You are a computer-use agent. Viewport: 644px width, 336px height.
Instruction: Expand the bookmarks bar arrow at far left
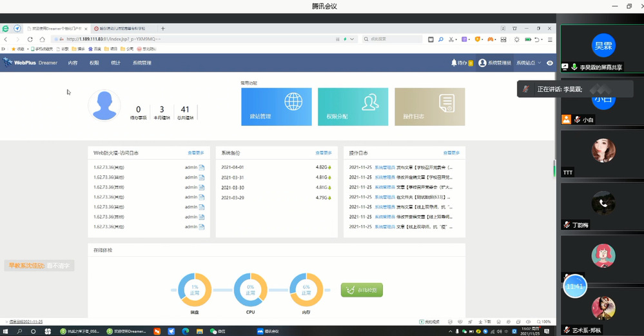(x=5, y=49)
